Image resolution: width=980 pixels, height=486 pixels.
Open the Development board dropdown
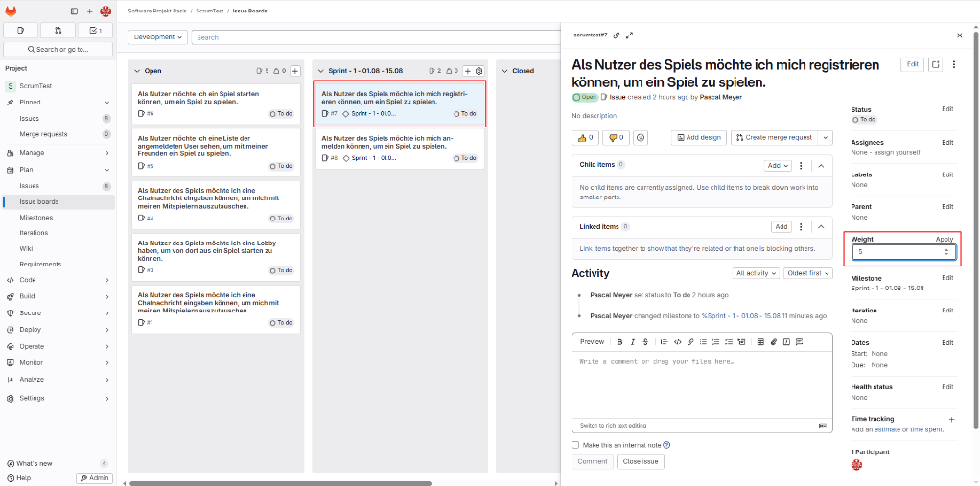(x=159, y=37)
